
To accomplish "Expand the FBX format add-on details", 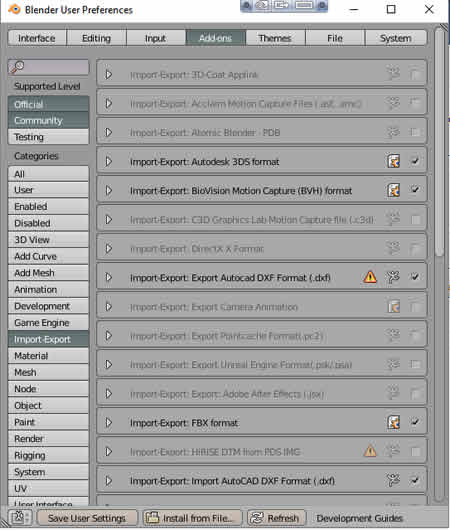I will 109,422.
